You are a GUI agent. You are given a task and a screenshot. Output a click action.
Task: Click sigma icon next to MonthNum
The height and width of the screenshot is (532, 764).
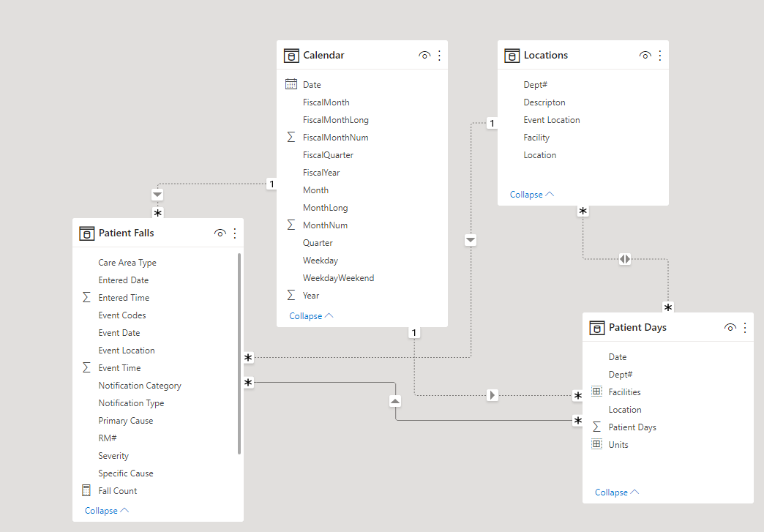point(291,225)
